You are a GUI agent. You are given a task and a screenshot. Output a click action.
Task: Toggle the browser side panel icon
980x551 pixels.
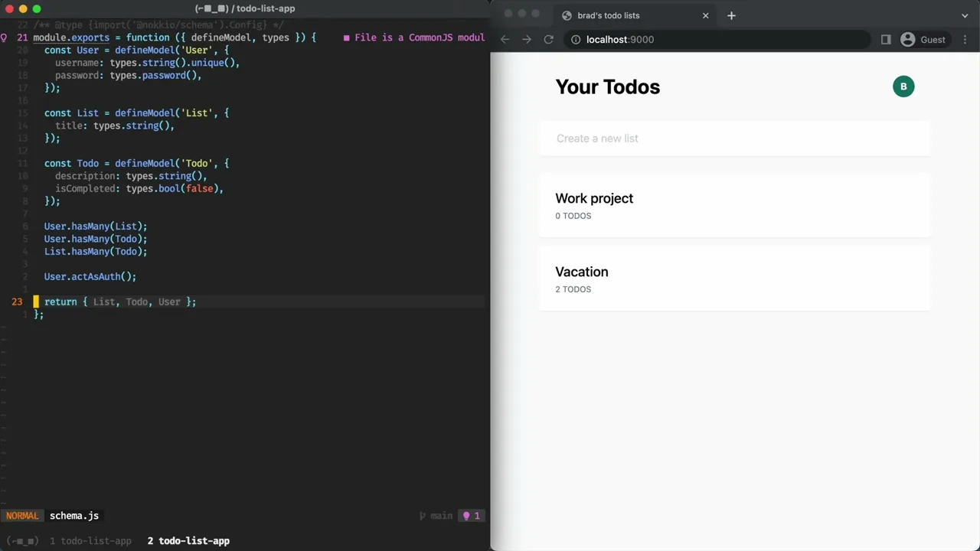pos(886,40)
